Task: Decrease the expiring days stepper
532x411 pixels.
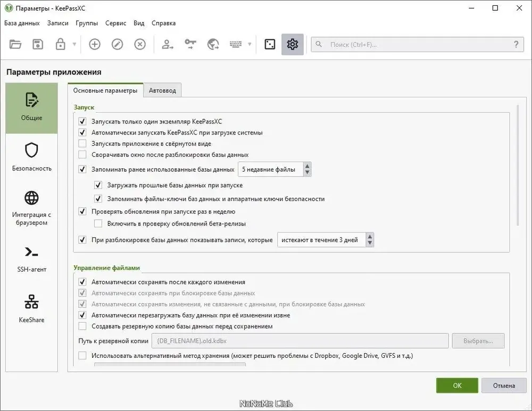Action: 370,243
